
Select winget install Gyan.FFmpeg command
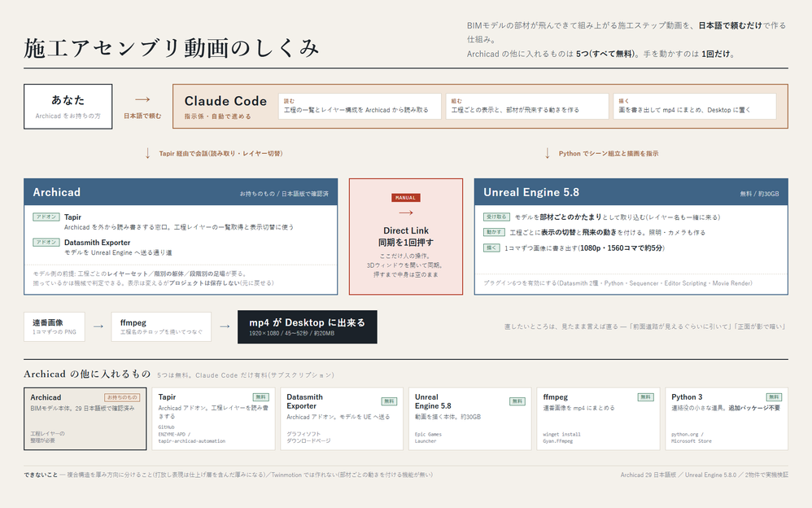[561, 438]
